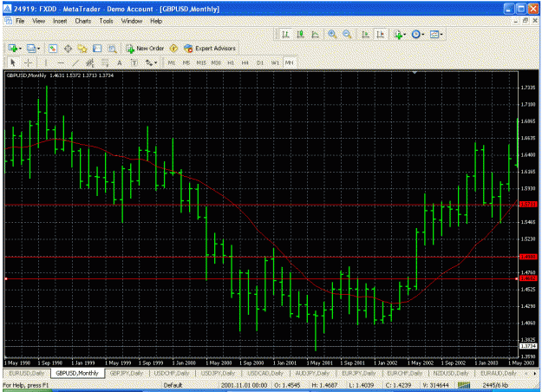The width and height of the screenshot is (542, 392).
Task: Switch timeframe to H4
Action: [245, 62]
